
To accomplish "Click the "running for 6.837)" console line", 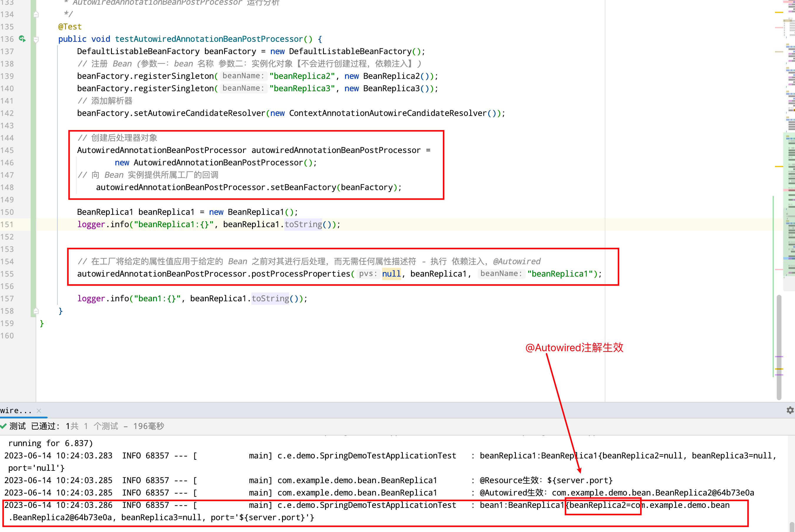I will pyautogui.click(x=51, y=443).
